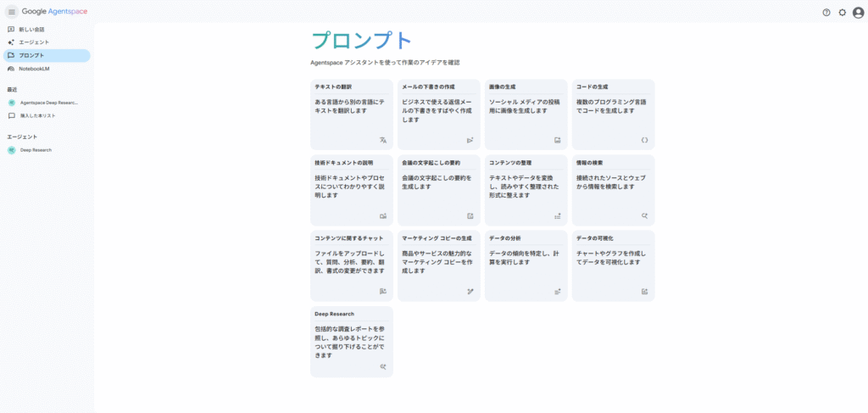868x413 pixels.
Task: Click the エージェント section heading above Deep Research
Action: pyautogui.click(x=22, y=137)
